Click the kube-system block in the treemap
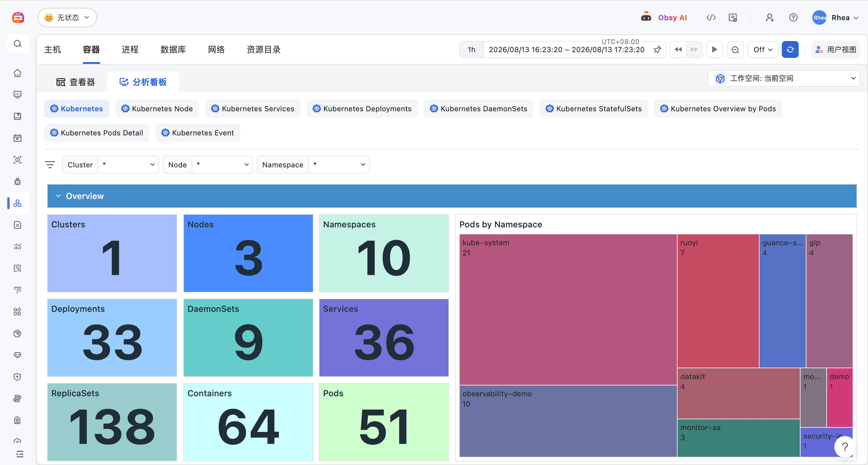 click(568, 310)
